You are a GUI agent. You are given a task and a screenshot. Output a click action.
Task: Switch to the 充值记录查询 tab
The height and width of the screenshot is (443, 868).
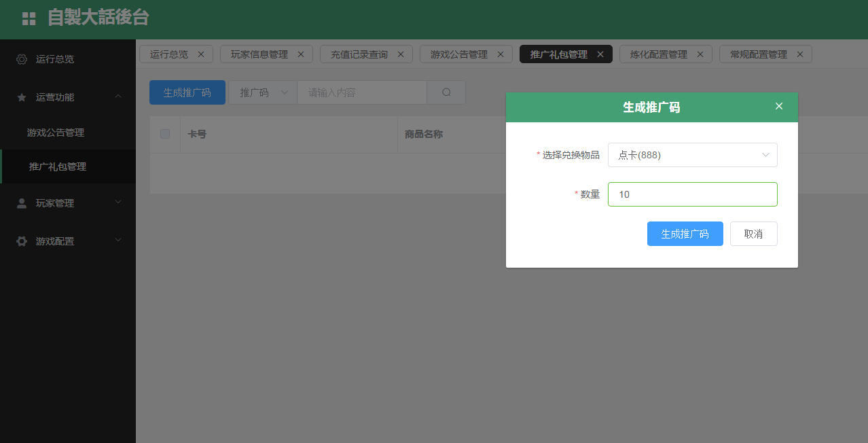(x=359, y=54)
